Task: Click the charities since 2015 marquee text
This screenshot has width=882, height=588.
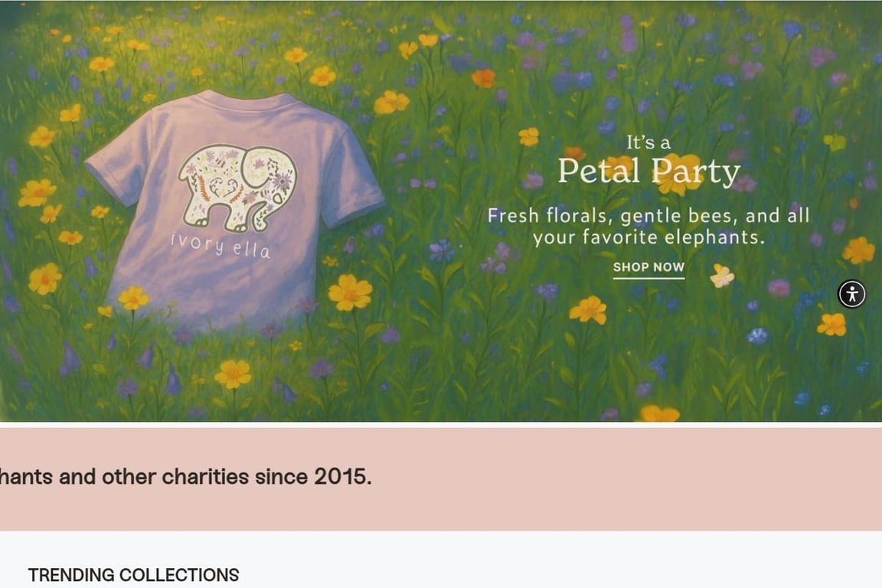Action: [185, 477]
